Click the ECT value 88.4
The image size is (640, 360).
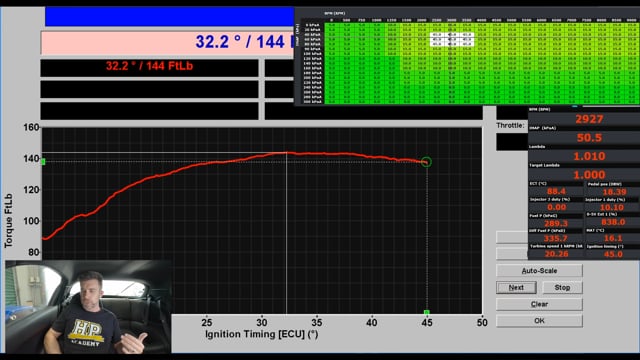point(556,191)
